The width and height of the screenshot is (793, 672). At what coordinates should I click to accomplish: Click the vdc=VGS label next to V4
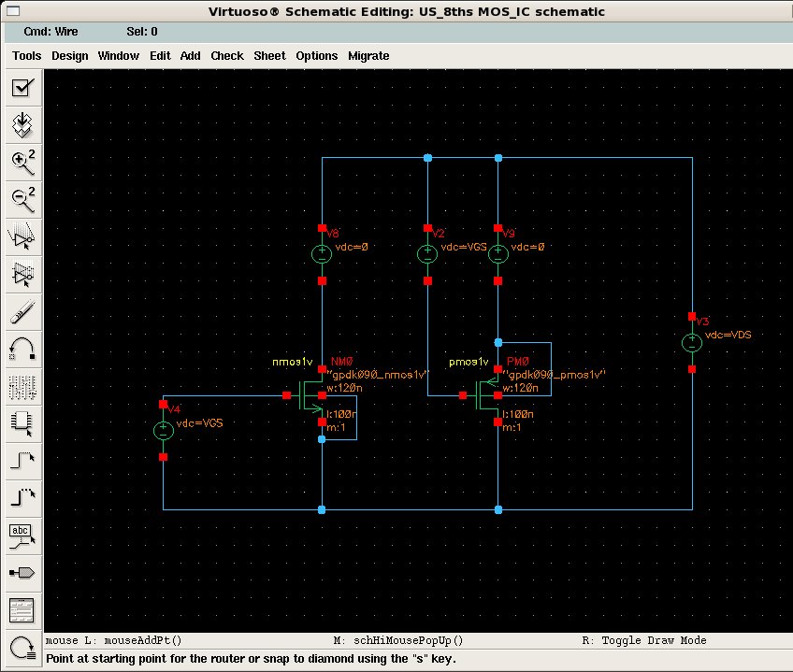click(199, 423)
